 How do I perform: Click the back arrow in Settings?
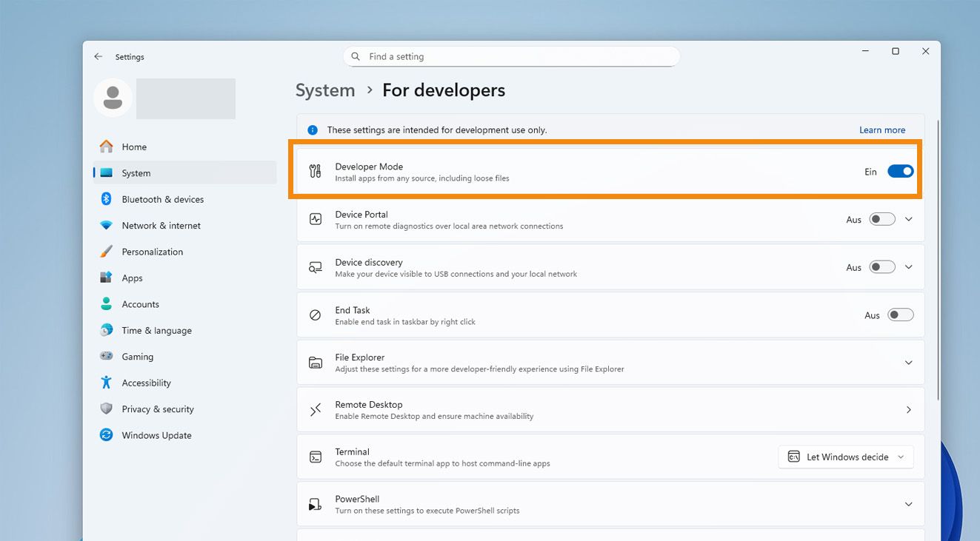point(98,57)
